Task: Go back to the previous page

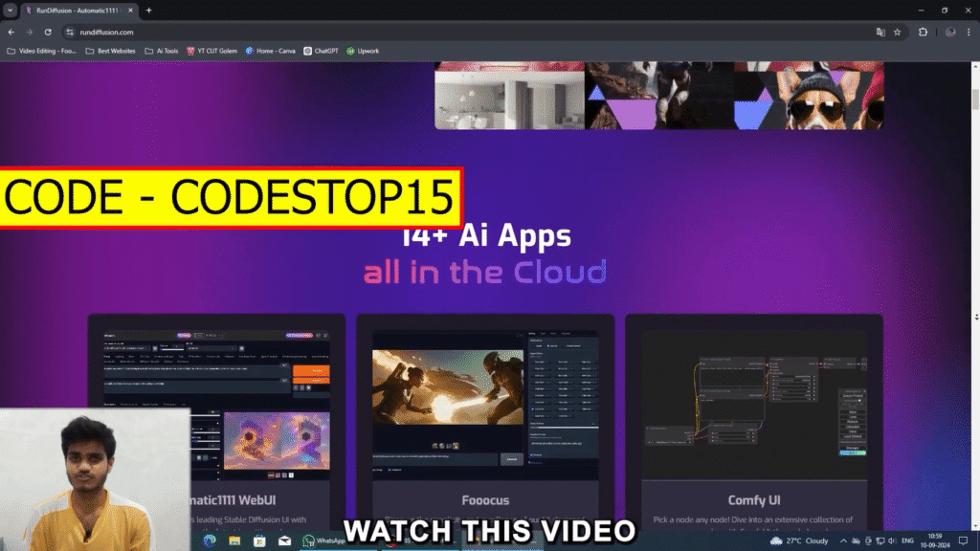Action: [11, 32]
